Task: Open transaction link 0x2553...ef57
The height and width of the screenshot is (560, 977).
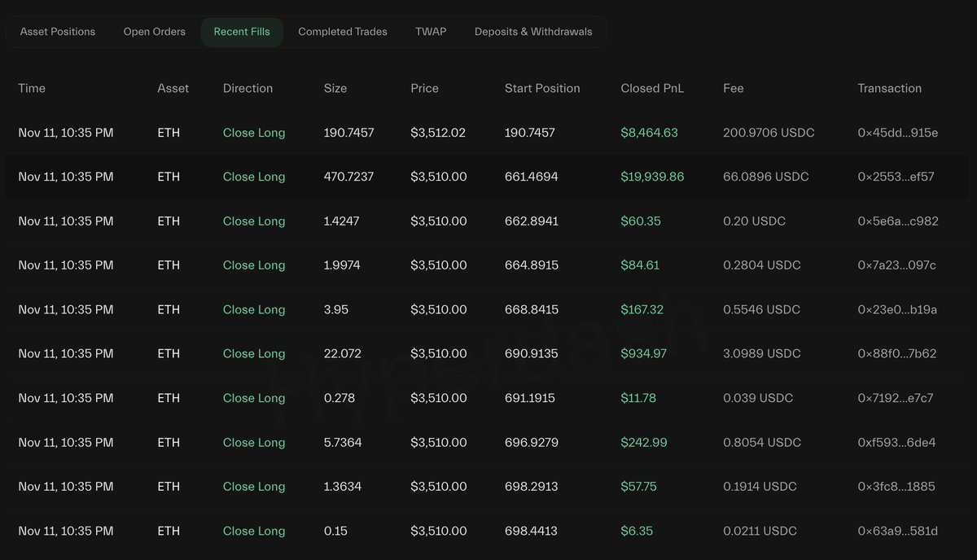Action: coord(896,177)
